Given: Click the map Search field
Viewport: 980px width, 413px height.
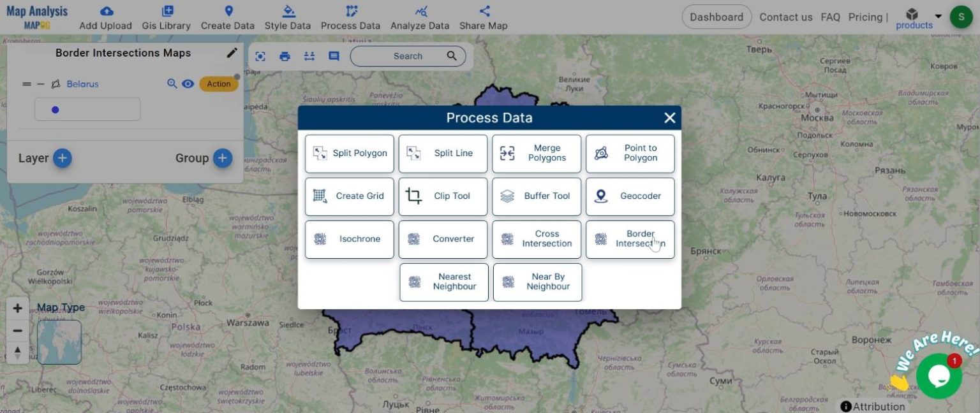Looking at the screenshot, I should (408, 56).
